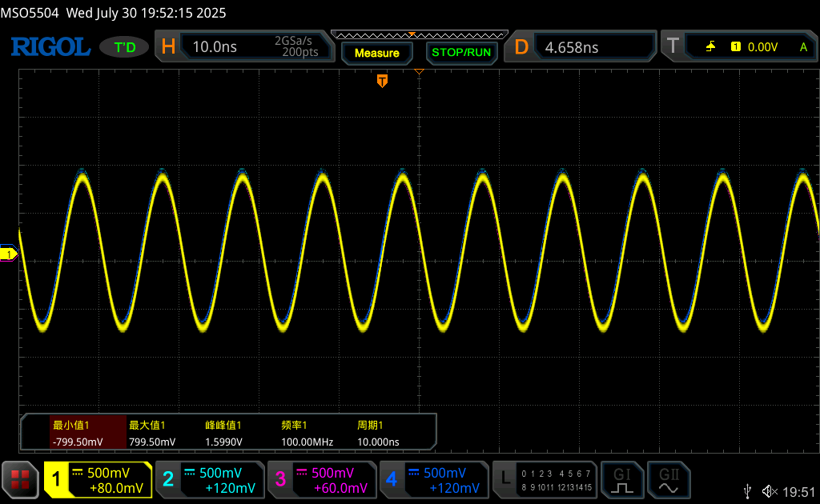Open the Measure menu
This screenshot has height=504, width=820.
(x=376, y=53)
